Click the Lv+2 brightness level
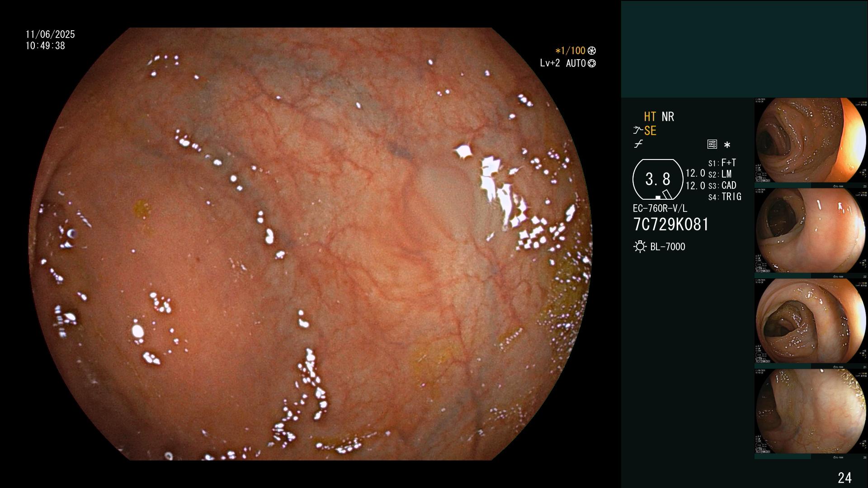Viewport: 868px width, 488px height. click(550, 63)
